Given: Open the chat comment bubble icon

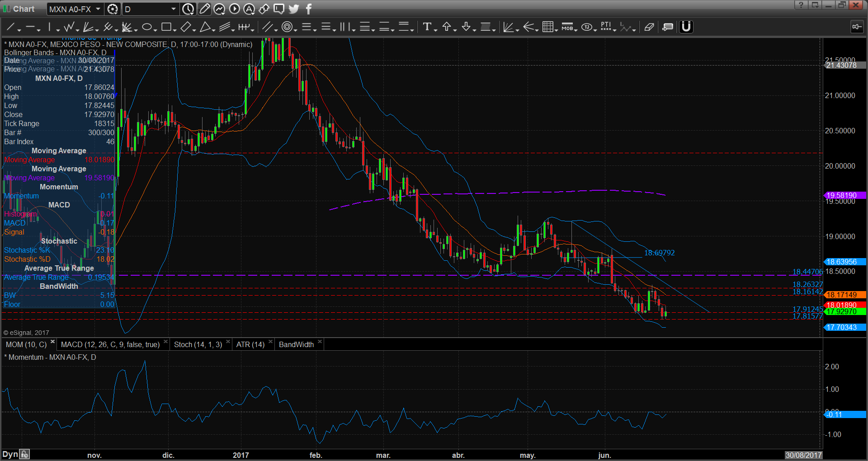Looking at the screenshot, I should (x=279, y=9).
